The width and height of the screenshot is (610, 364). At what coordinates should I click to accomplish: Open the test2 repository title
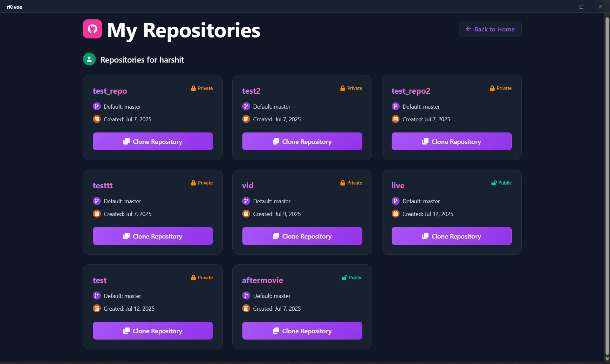[251, 91]
